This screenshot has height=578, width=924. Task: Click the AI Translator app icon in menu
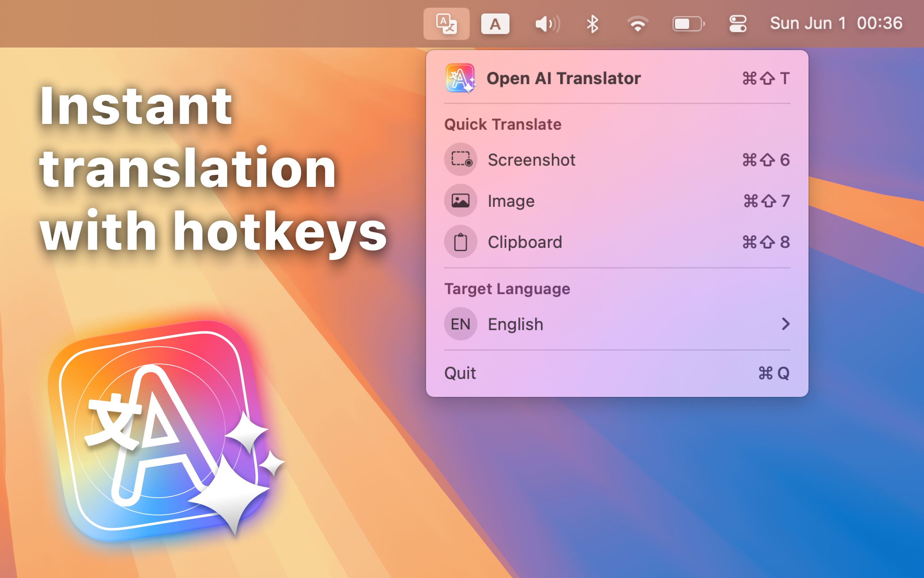pos(460,78)
